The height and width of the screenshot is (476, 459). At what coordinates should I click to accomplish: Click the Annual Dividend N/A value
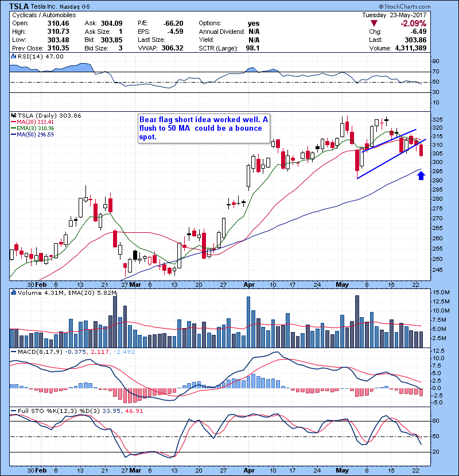pos(254,32)
